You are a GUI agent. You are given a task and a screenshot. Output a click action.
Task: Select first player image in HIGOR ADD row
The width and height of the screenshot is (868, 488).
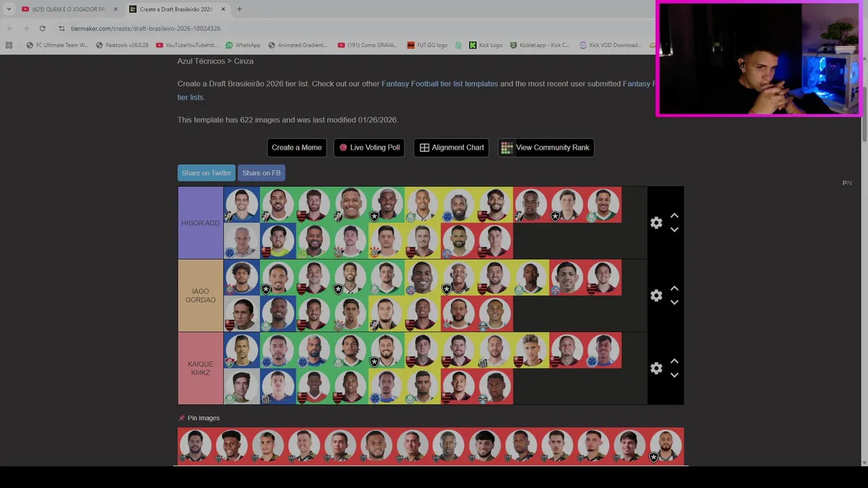[x=241, y=205]
